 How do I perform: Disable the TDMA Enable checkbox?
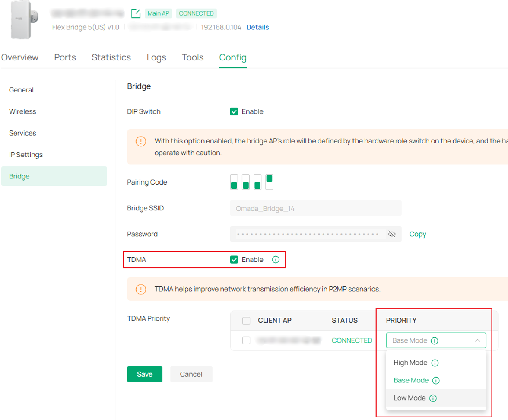234,260
